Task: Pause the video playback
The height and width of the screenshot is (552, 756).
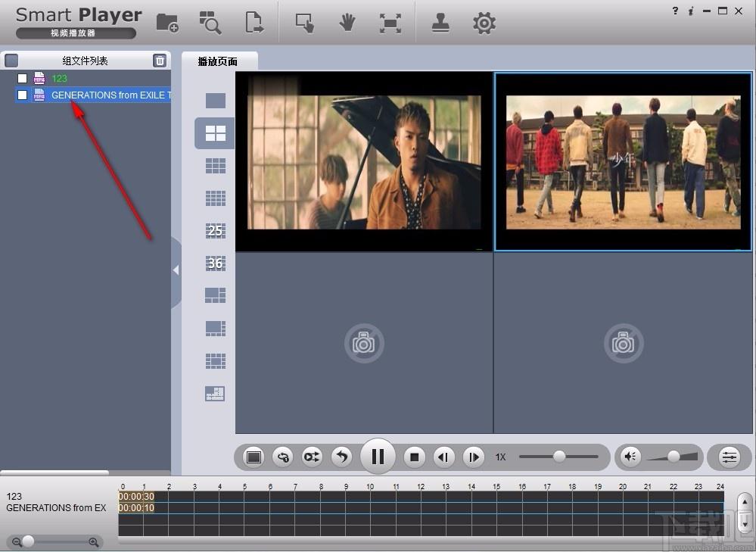Action: coord(378,457)
